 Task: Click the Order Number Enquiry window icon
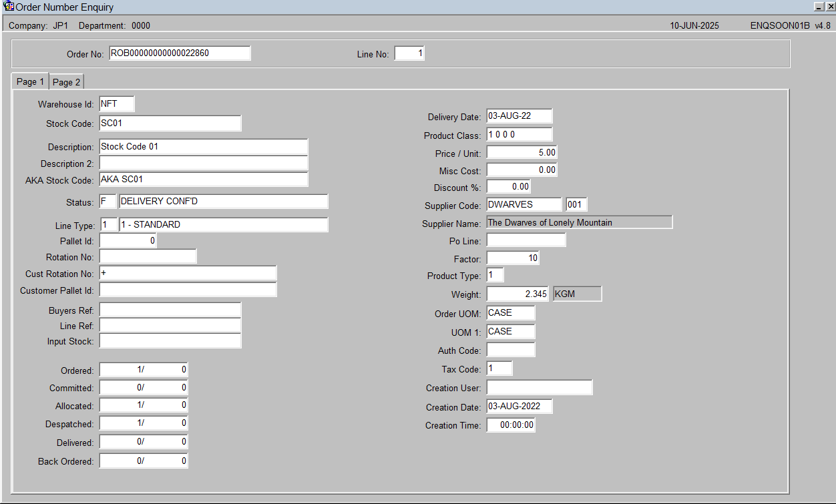tap(9, 7)
